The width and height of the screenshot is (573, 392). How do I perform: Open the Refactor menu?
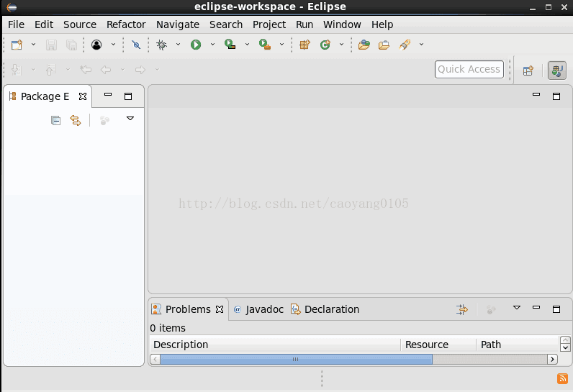126,24
